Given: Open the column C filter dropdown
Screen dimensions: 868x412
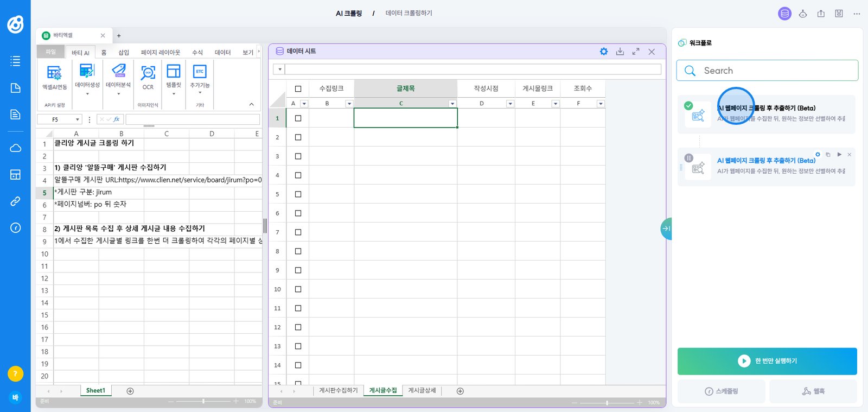Looking at the screenshot, I should pos(452,104).
